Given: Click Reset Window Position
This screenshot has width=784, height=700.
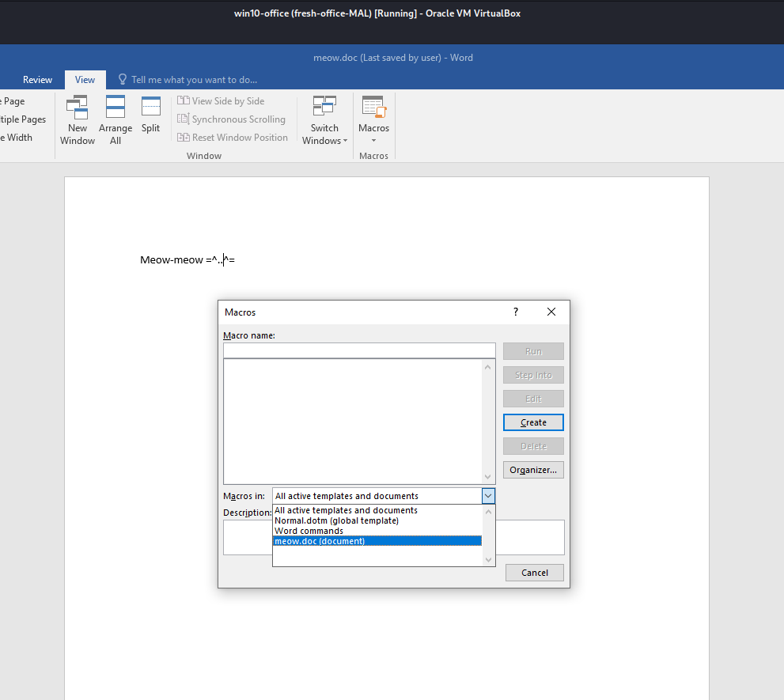Looking at the screenshot, I should (233, 138).
